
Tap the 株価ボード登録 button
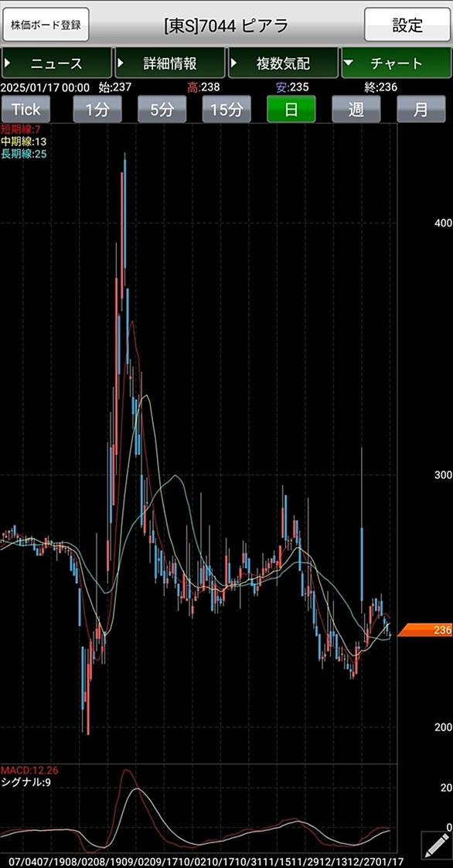(46, 25)
